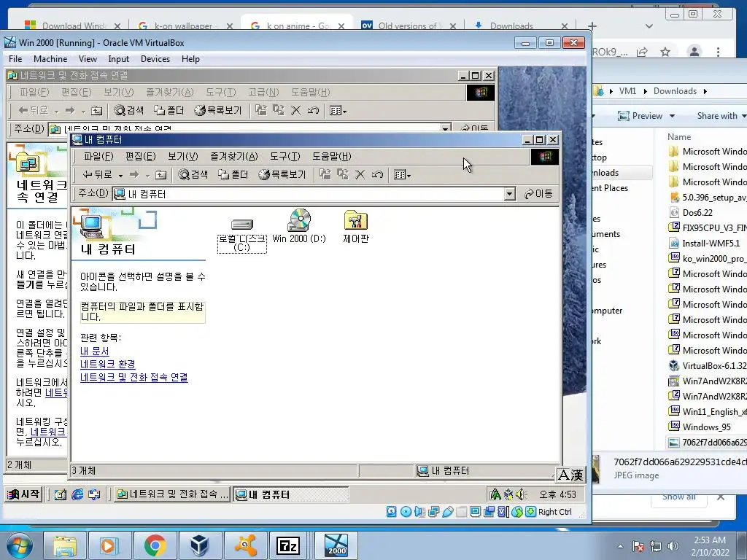Image resolution: width=747 pixels, height=560 pixels.
Task: Follow the 내 문서 link
Action: coord(95,351)
